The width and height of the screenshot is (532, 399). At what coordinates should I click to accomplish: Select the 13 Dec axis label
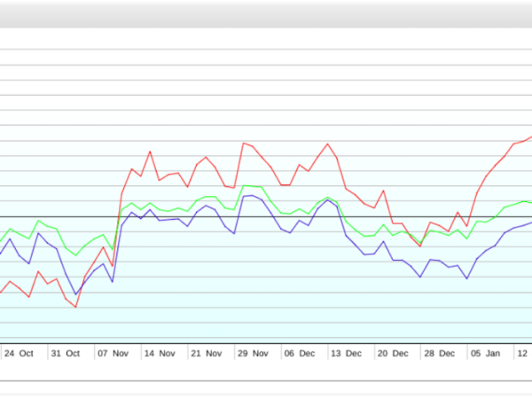point(347,353)
